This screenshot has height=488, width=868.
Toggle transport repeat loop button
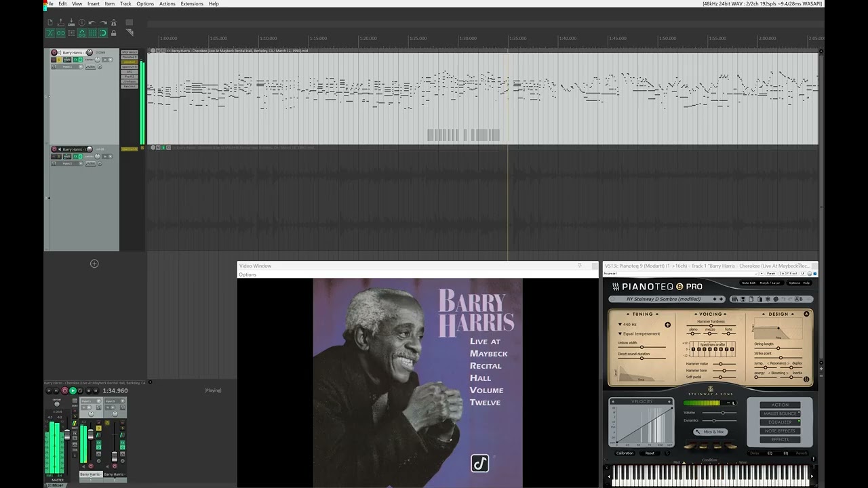[x=80, y=390]
